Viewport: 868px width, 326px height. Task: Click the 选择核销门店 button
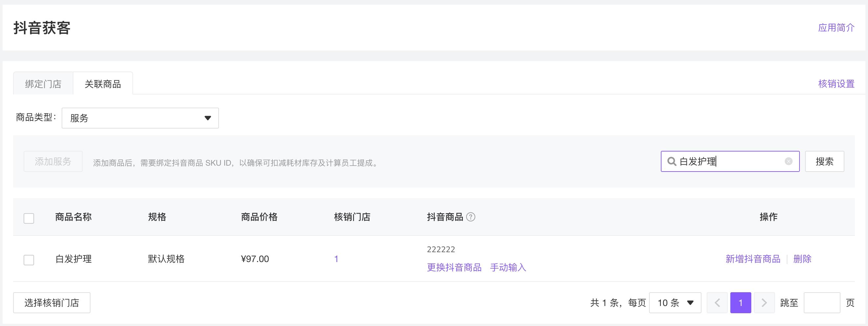[x=51, y=303]
